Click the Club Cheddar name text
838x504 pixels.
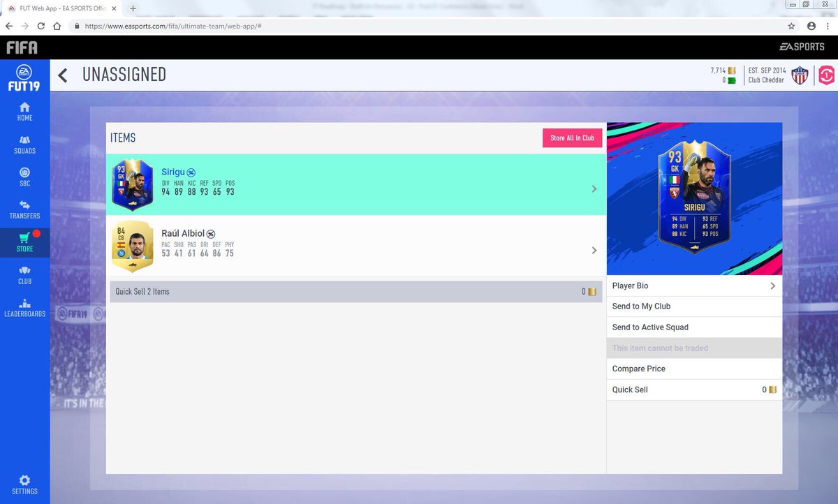click(766, 80)
